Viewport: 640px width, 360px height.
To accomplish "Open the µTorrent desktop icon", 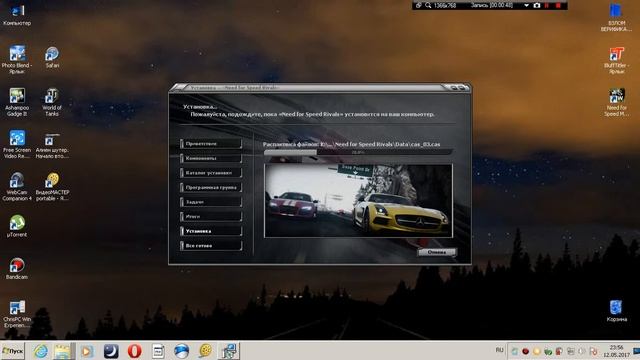I will tap(17, 226).
